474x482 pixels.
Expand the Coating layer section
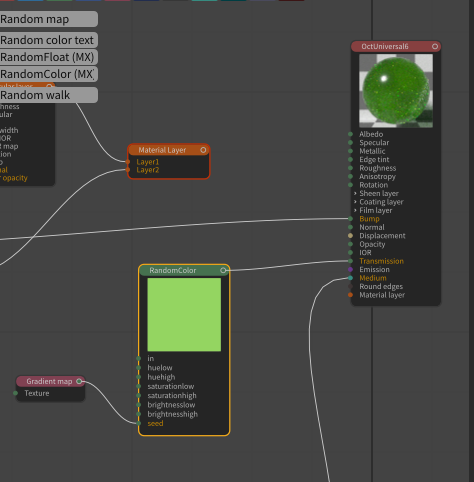click(355, 202)
